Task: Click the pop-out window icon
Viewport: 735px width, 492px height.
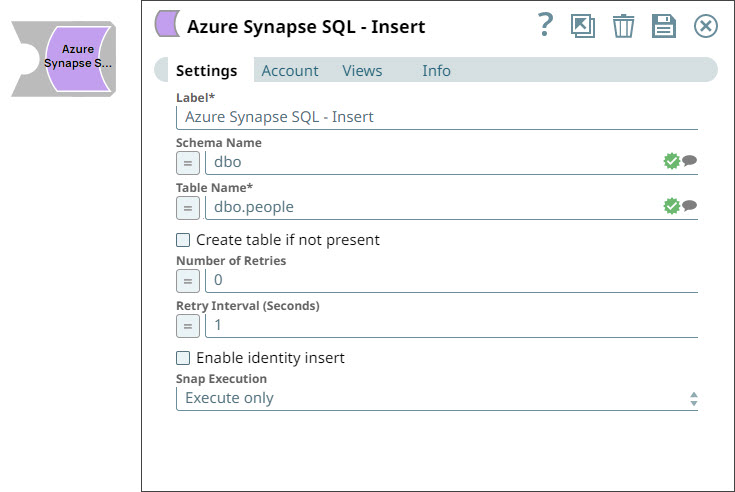Action: (583, 25)
